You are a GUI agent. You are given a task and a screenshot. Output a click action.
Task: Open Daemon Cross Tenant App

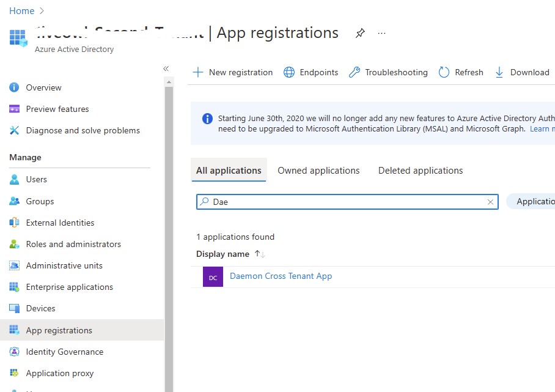click(x=281, y=276)
